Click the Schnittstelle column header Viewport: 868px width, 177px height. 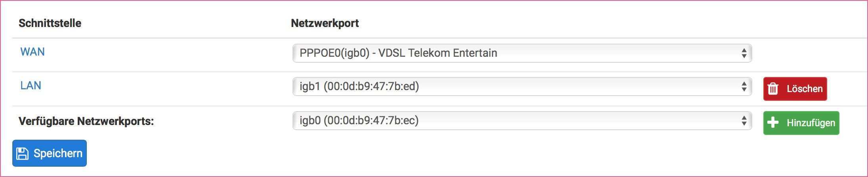pos(50,23)
